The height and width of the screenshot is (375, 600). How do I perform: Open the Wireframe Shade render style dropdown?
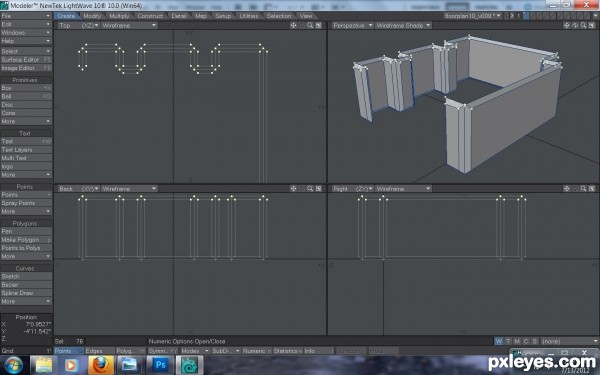403,25
